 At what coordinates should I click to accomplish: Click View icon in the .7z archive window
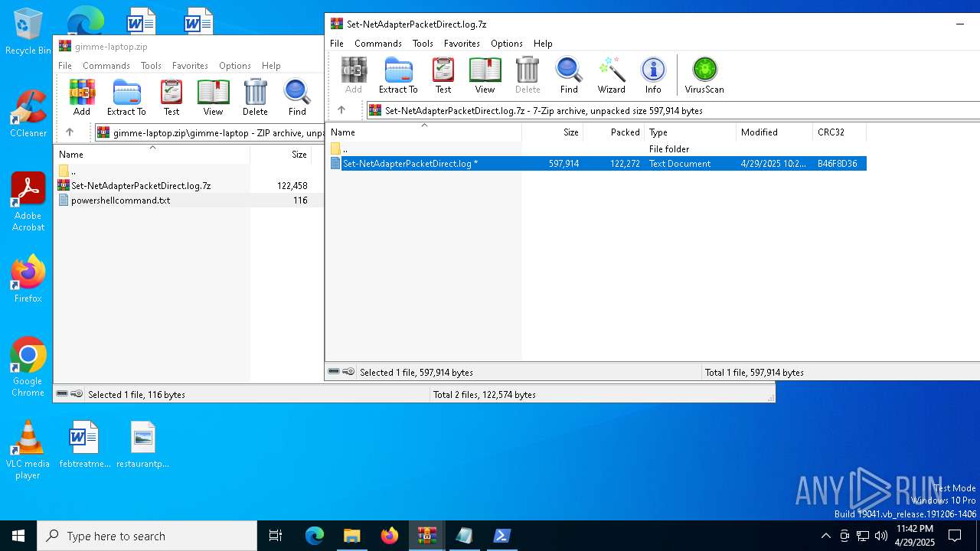(x=485, y=75)
